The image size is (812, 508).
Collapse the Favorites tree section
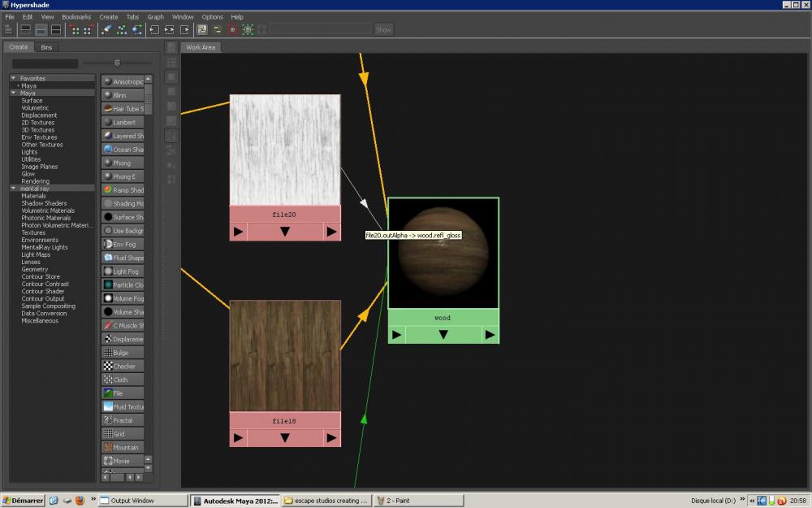pyautogui.click(x=14, y=79)
